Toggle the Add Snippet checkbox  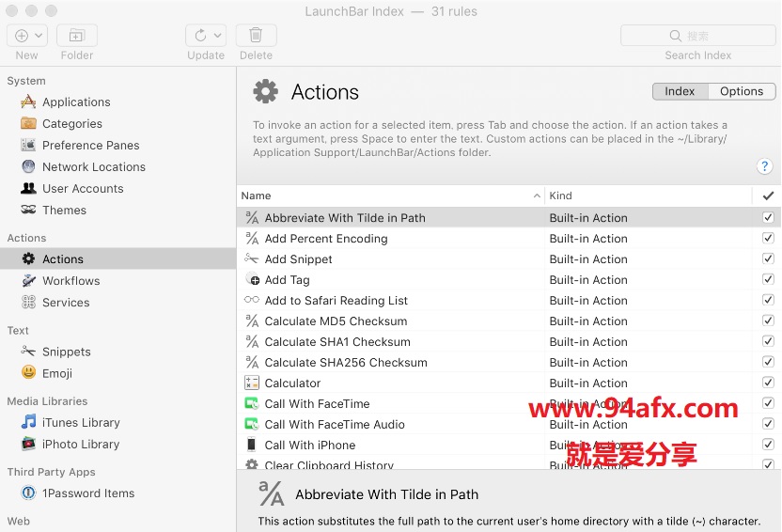pos(768,258)
